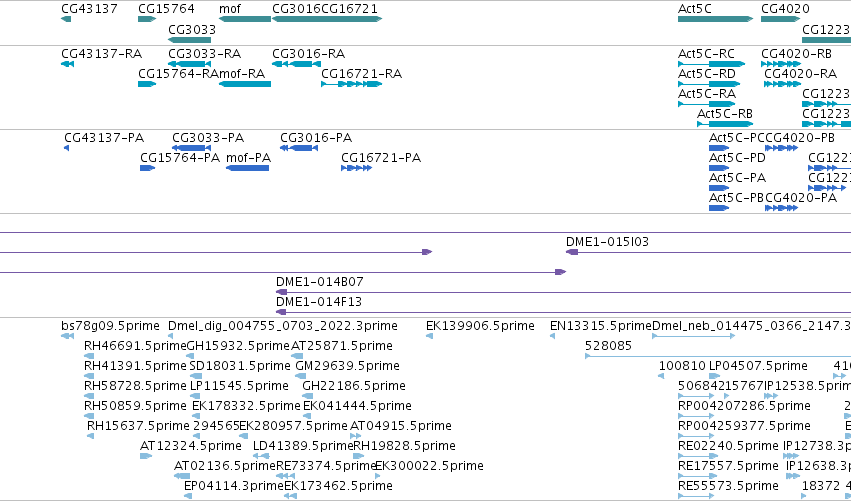
Task: Click the 100810 feature
Action: [661, 377]
